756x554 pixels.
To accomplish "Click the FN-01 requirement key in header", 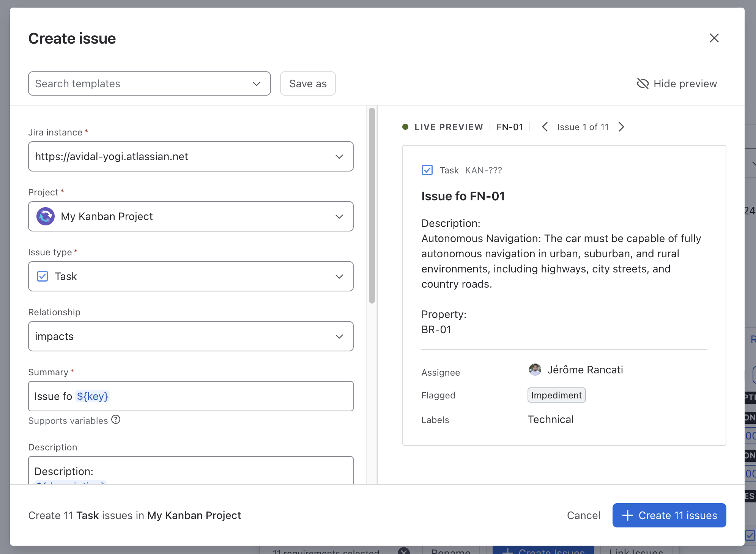I will (510, 127).
